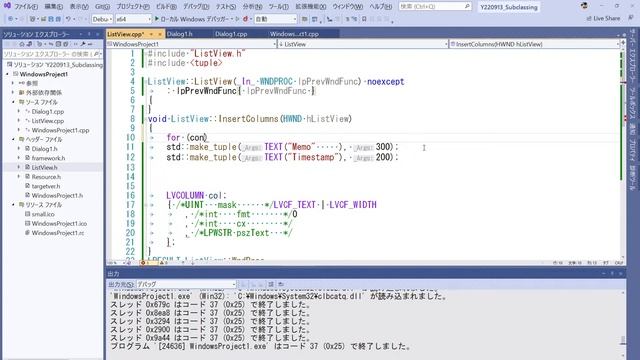Image resolution: width=640 pixels, height=360 pixels.
Task: Toggle pin on the ListView.cpp tab
Action: click(x=151, y=34)
